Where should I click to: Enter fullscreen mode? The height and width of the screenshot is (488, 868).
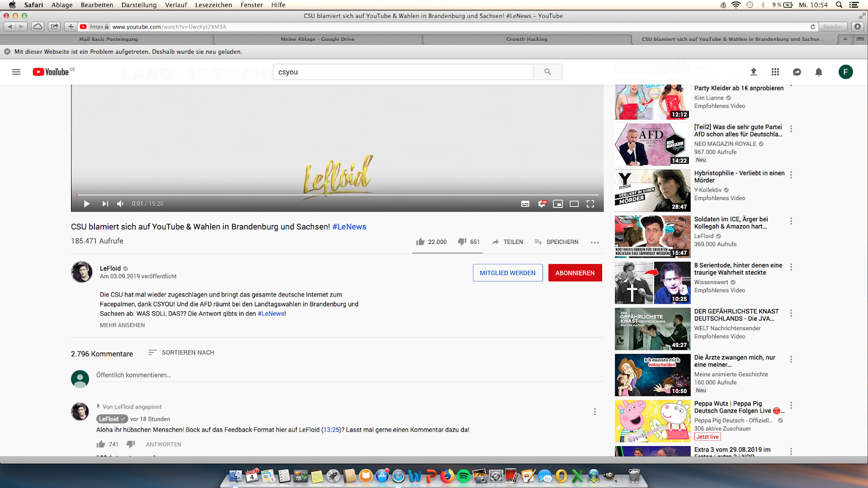pos(590,204)
